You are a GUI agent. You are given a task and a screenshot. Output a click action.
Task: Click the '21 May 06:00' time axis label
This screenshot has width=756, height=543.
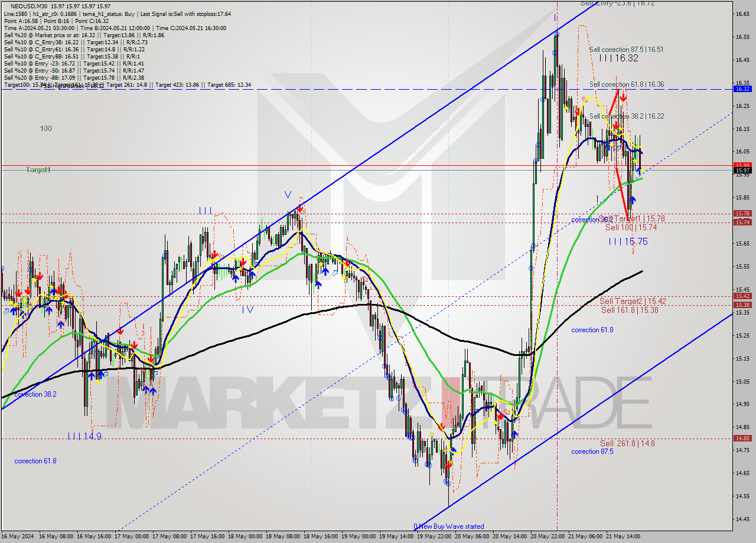(x=585, y=537)
